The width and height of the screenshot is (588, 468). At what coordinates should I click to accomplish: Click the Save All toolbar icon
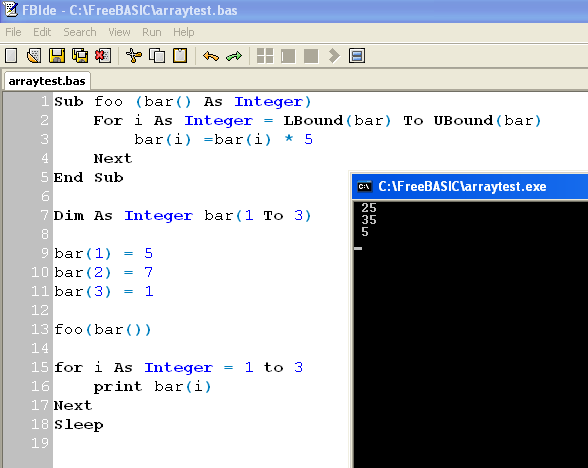(x=80, y=56)
